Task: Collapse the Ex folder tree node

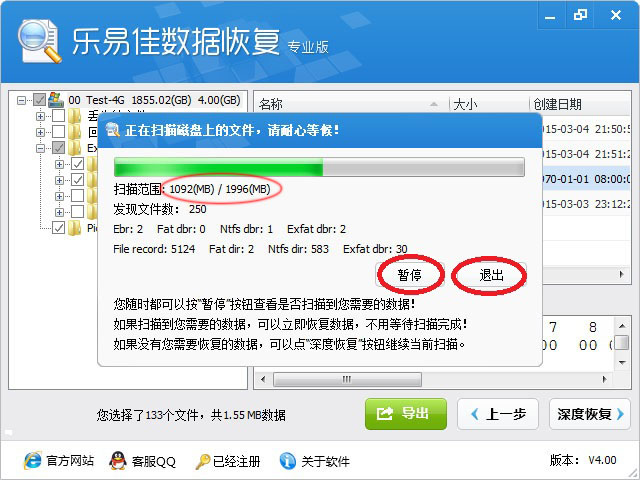Action: coord(40,148)
